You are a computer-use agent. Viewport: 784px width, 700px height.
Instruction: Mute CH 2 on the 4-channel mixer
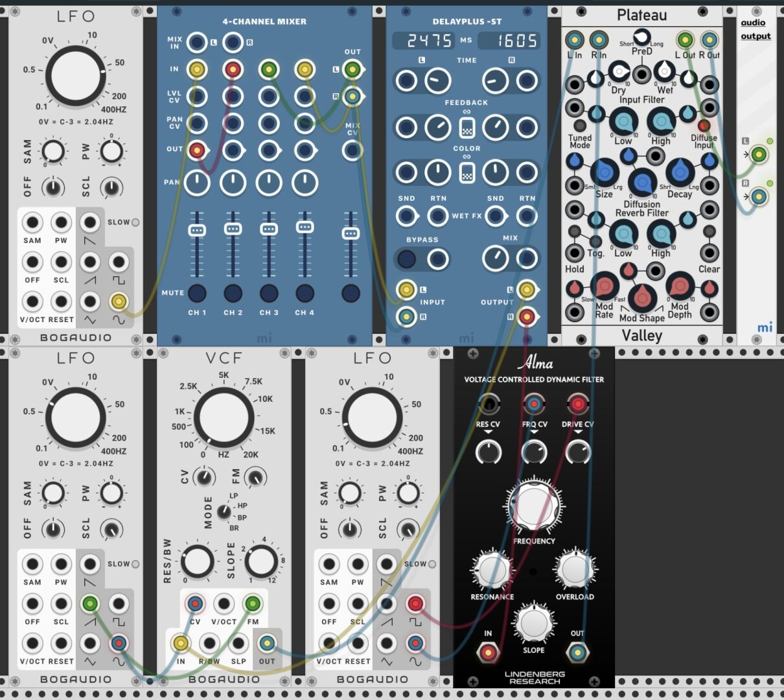pyautogui.click(x=233, y=293)
